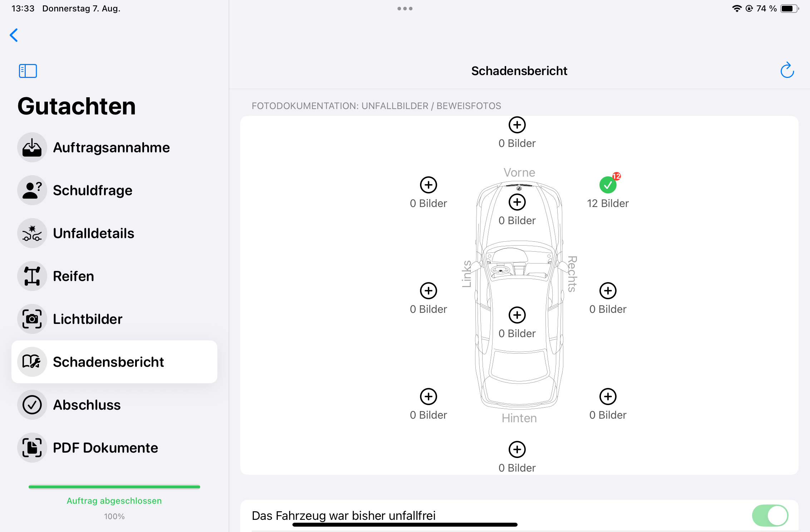Open Auftragsannahme in the sidebar
The image size is (810, 532).
click(111, 147)
